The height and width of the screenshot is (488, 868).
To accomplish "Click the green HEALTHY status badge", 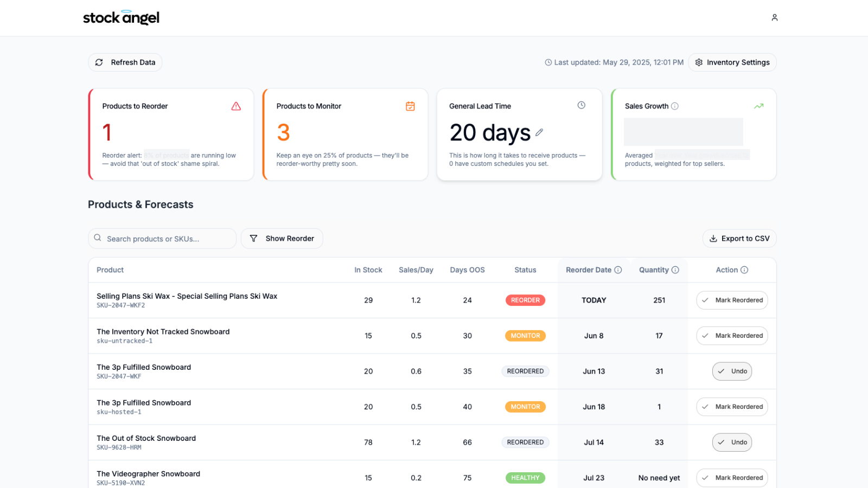I will [x=525, y=478].
